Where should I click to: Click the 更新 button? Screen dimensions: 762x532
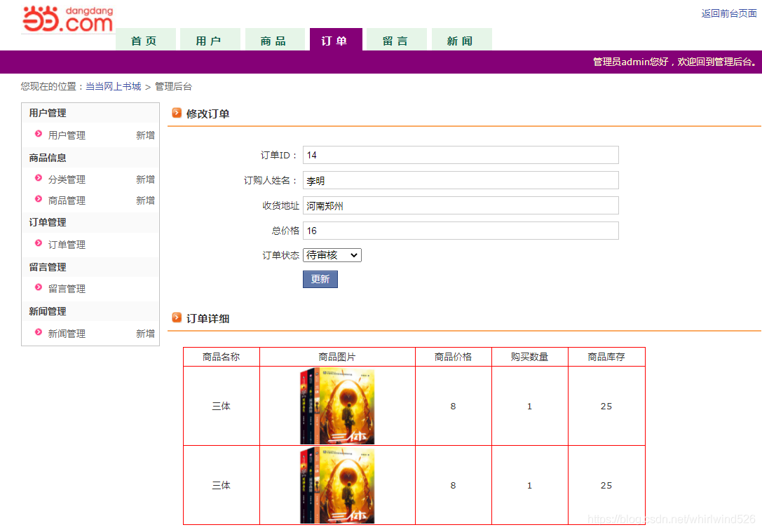coord(320,280)
